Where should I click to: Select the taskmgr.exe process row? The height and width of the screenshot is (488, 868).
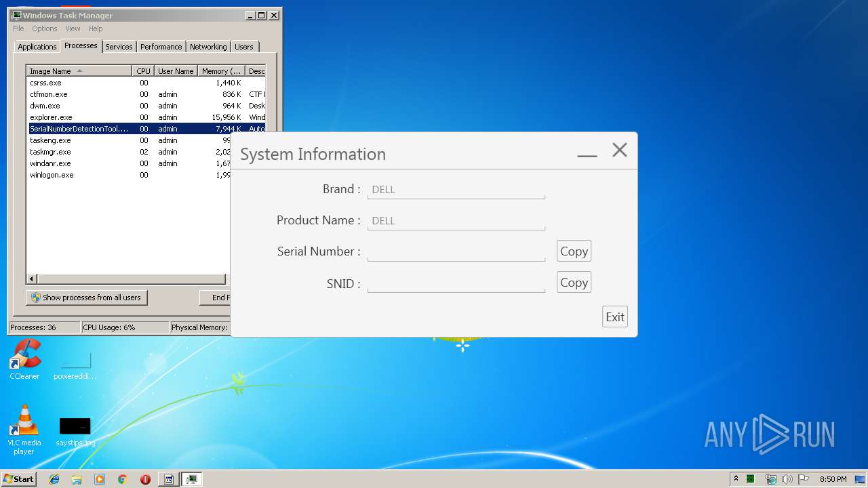click(x=129, y=152)
